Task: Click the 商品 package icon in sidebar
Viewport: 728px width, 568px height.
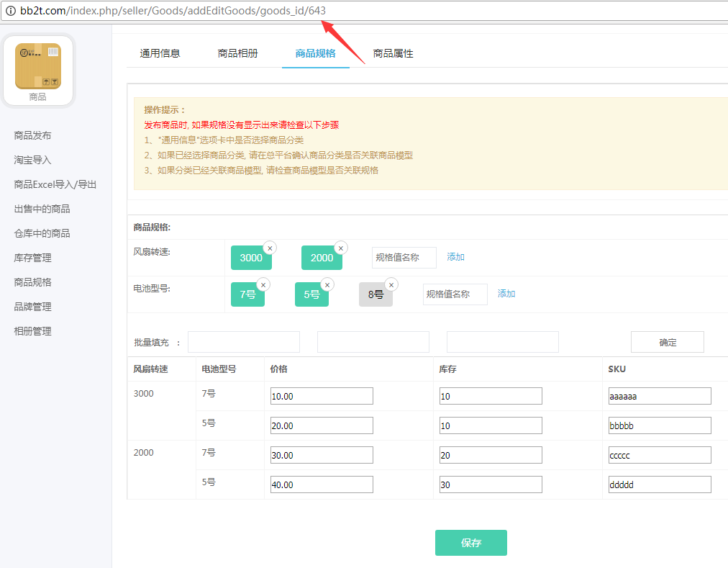Action: point(38,66)
